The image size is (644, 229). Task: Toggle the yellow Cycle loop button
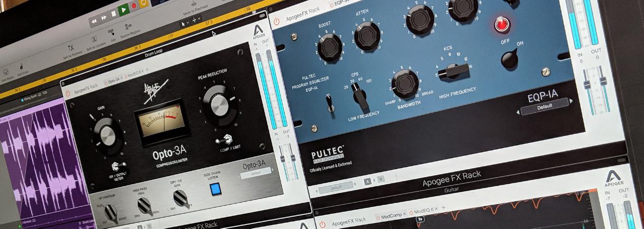point(144,3)
